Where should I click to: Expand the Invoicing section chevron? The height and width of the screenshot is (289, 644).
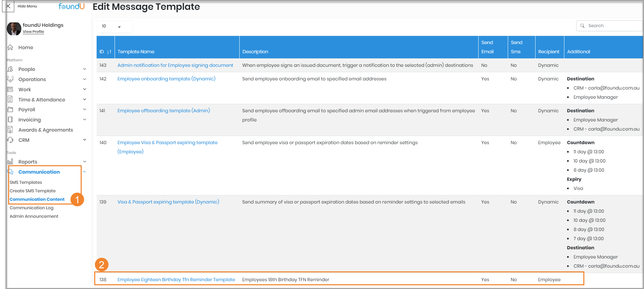click(84, 120)
